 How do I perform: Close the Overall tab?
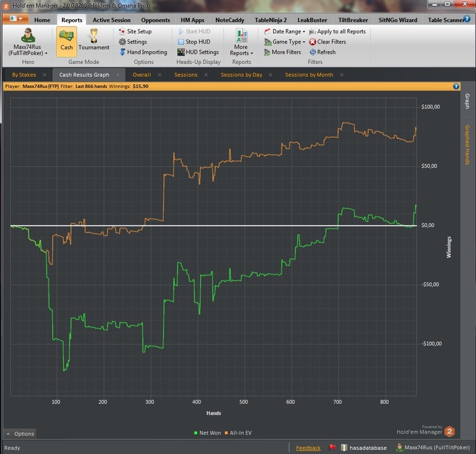click(160, 75)
